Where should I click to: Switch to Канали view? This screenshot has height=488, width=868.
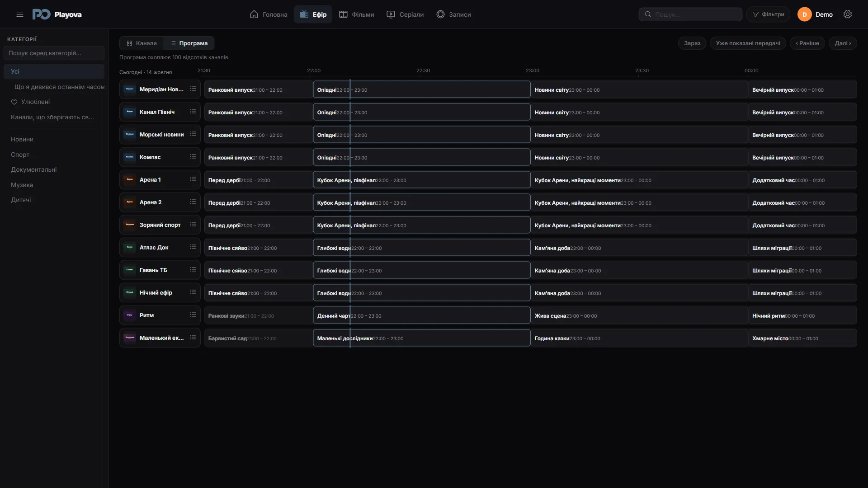(142, 43)
